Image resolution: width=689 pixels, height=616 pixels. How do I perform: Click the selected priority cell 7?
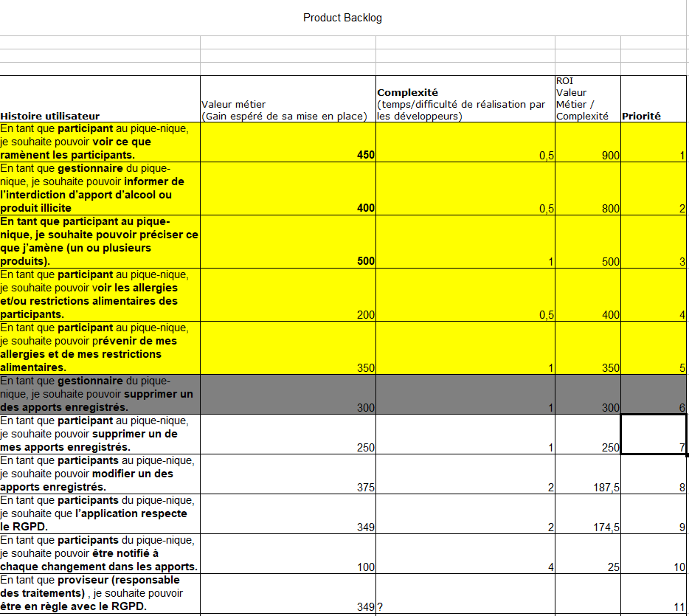point(654,434)
